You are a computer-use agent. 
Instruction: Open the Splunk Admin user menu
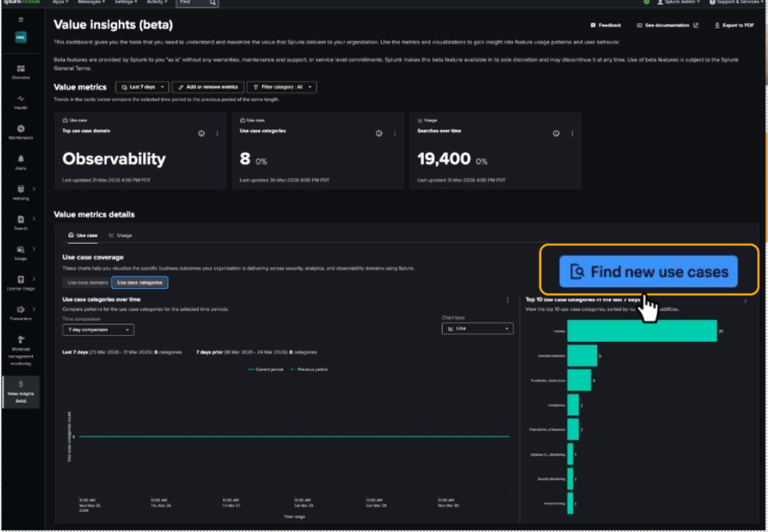point(678,2)
